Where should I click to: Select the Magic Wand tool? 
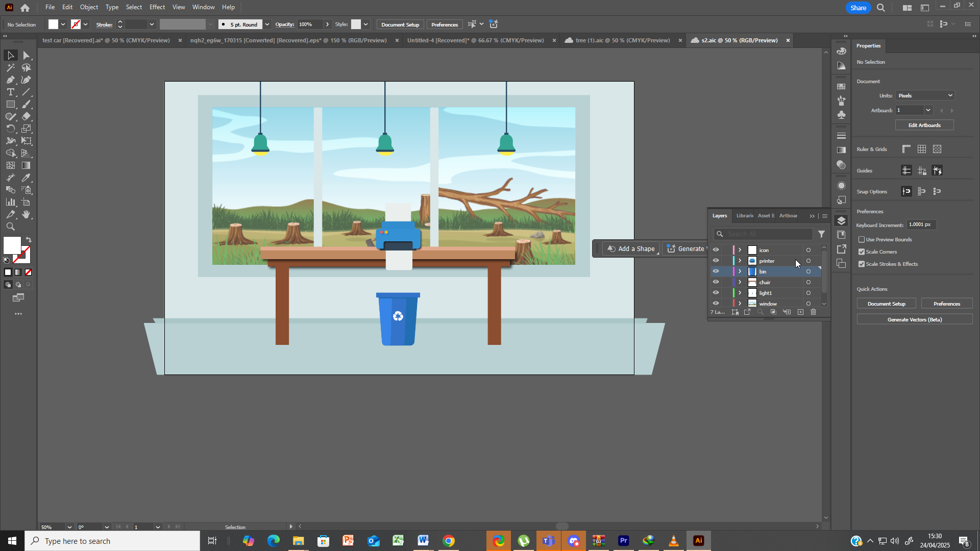(x=10, y=68)
